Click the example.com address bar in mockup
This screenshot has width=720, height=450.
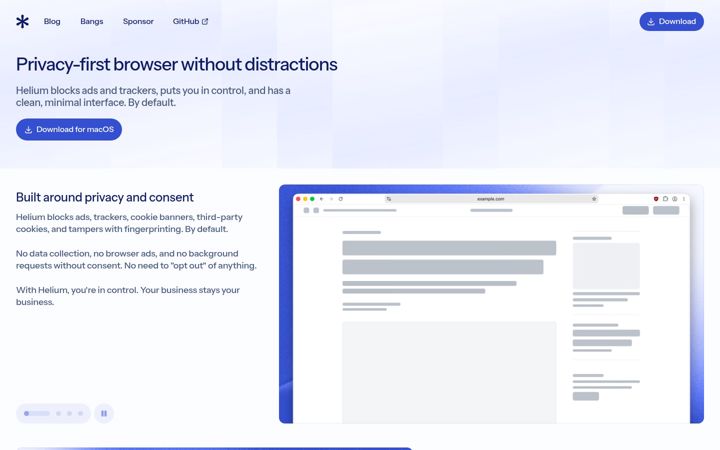coord(491,199)
